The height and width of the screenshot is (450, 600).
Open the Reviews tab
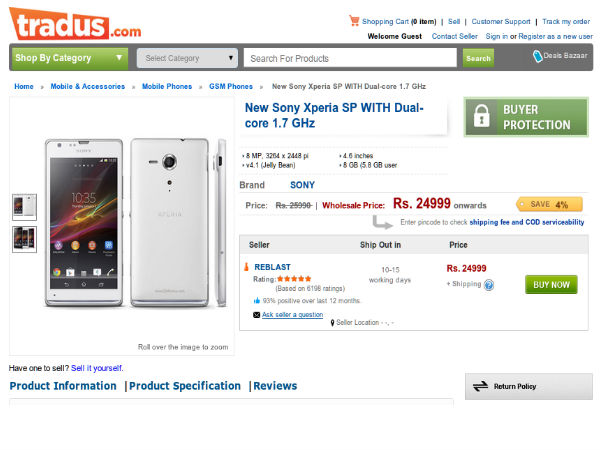(275, 386)
